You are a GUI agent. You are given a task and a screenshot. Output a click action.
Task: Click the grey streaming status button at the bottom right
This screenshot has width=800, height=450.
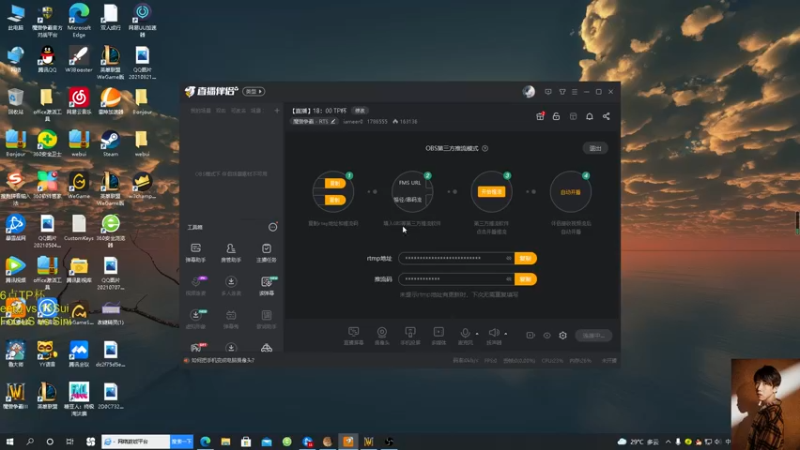(x=593, y=335)
